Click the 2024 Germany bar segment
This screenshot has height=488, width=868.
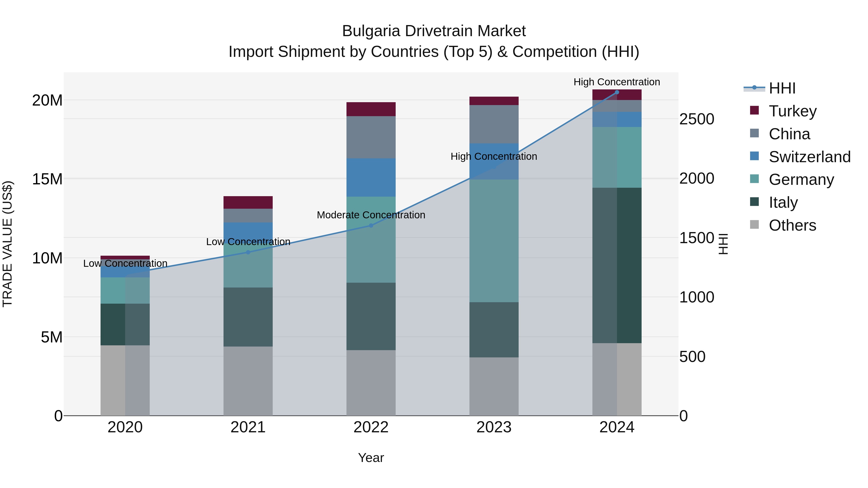[x=617, y=157]
